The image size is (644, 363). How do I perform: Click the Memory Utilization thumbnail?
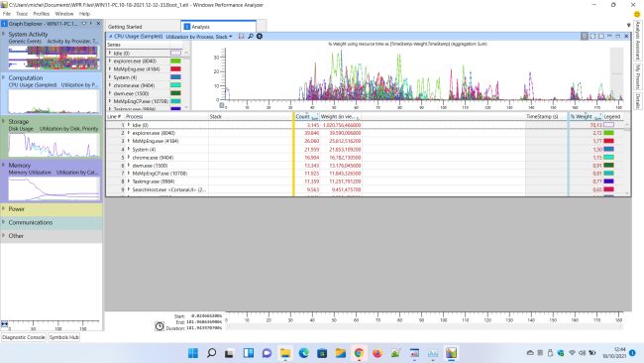point(54,188)
